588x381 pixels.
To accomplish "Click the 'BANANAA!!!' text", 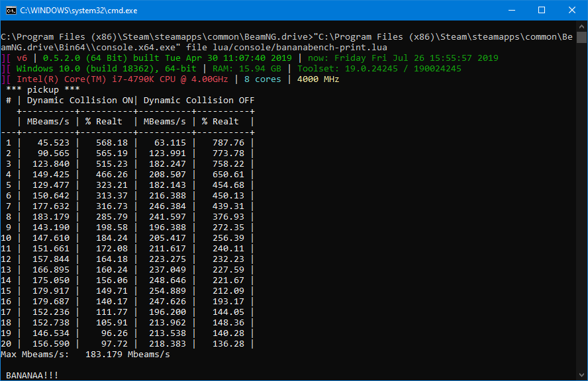I will tap(32, 376).
